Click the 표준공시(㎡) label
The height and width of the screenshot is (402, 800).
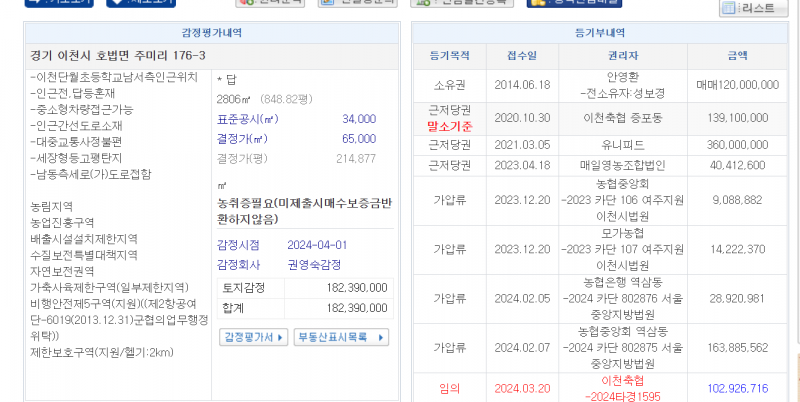246,119
